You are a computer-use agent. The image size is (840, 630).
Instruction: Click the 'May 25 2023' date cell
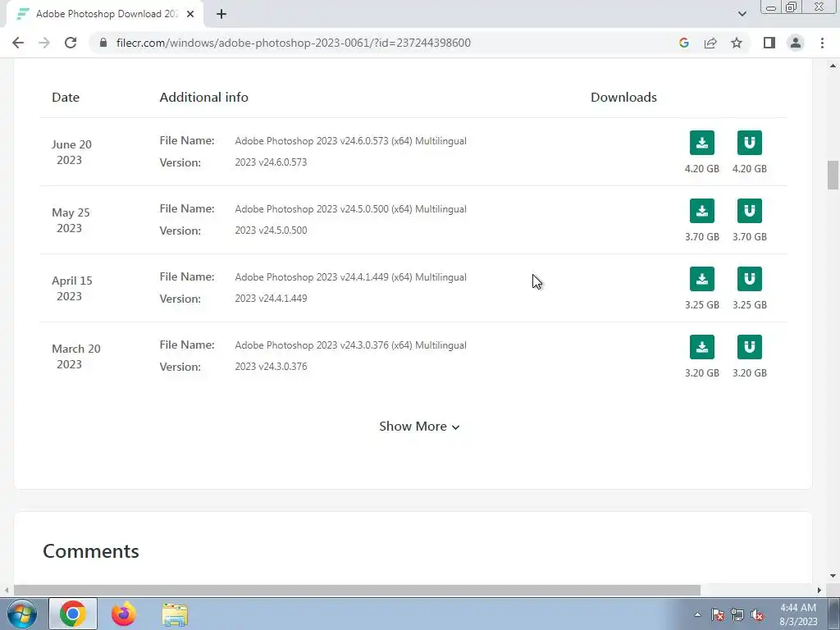click(x=71, y=220)
